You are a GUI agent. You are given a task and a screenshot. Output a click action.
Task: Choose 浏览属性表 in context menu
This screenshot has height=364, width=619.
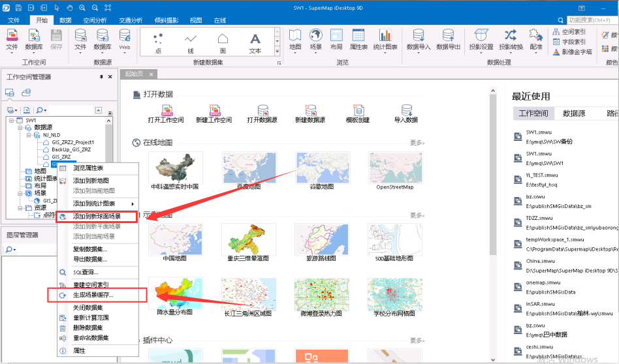coord(99,168)
